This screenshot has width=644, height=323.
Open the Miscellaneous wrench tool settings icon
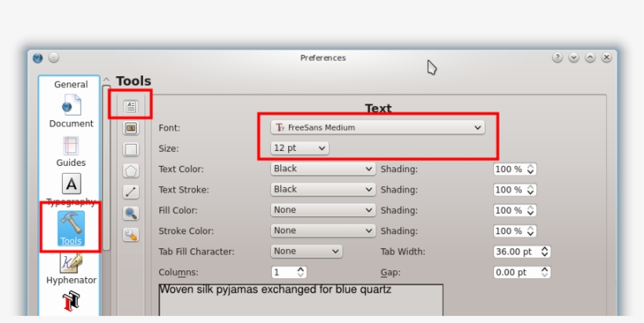pos(131,235)
